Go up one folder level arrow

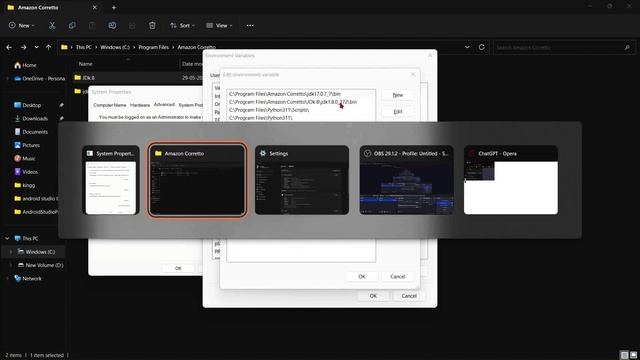coord(49,47)
